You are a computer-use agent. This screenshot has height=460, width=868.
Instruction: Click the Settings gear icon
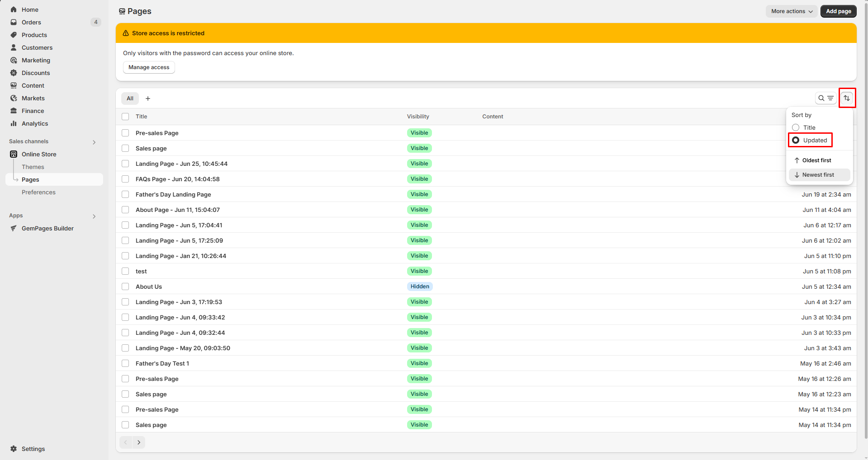tap(14, 449)
